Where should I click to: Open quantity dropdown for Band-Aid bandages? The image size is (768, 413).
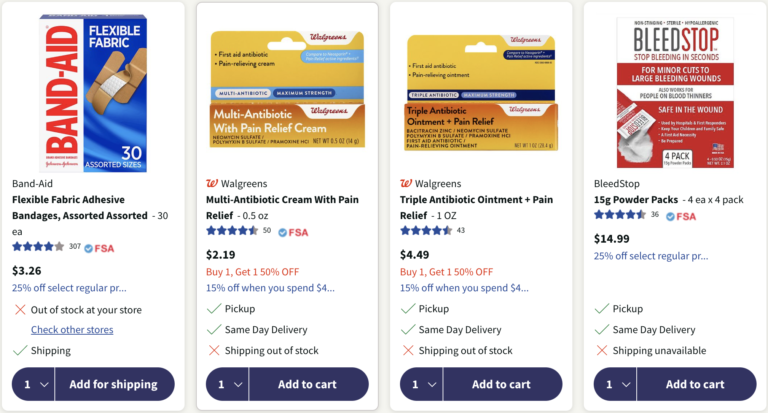point(34,384)
